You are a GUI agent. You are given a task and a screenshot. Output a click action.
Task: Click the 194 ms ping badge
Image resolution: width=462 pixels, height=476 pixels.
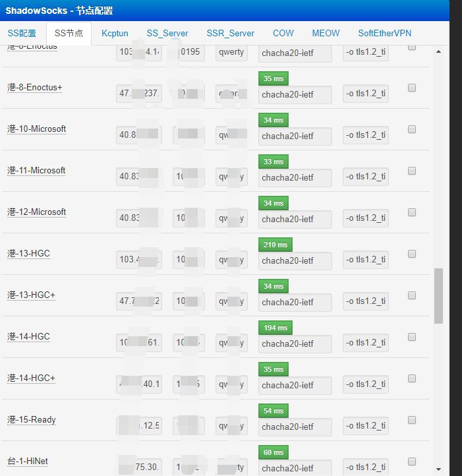click(275, 328)
